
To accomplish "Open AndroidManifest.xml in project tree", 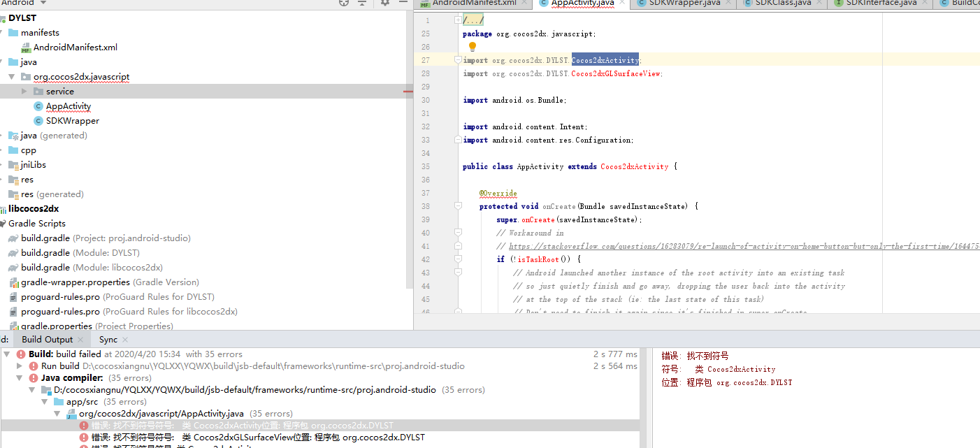I will 75,48.
